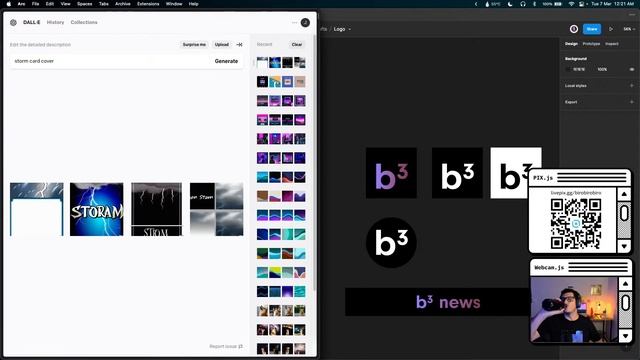Image resolution: width=640 pixels, height=360 pixels.
Task: Click PIX.js widget scroll down arrow
Action: click(624, 246)
